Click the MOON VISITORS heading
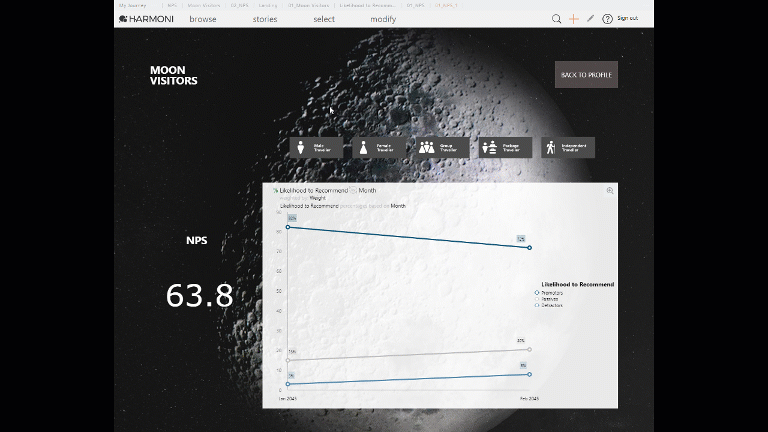The height and width of the screenshot is (432, 768). (x=173, y=75)
